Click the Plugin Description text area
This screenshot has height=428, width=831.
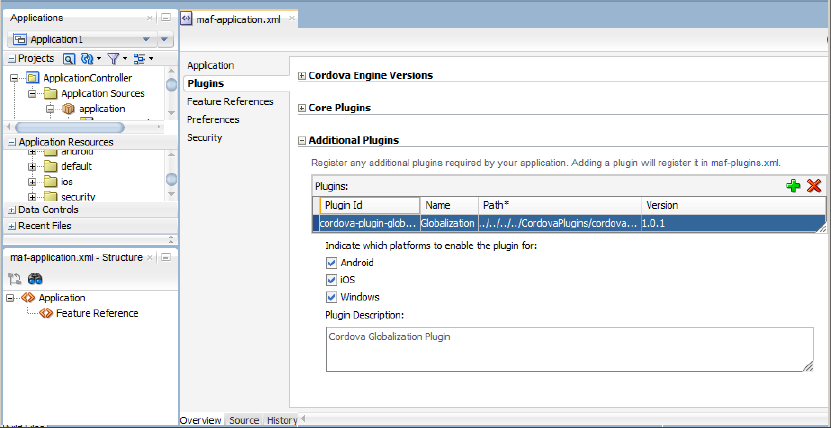569,350
